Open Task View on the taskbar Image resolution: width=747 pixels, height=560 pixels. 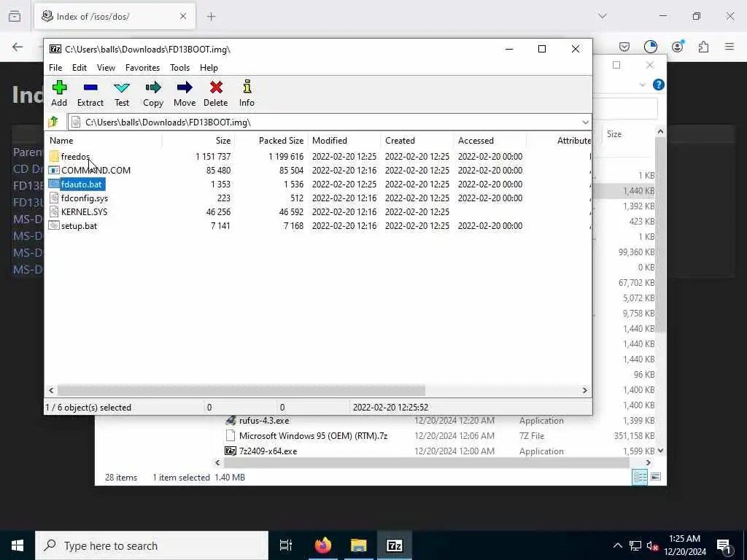pos(286,545)
